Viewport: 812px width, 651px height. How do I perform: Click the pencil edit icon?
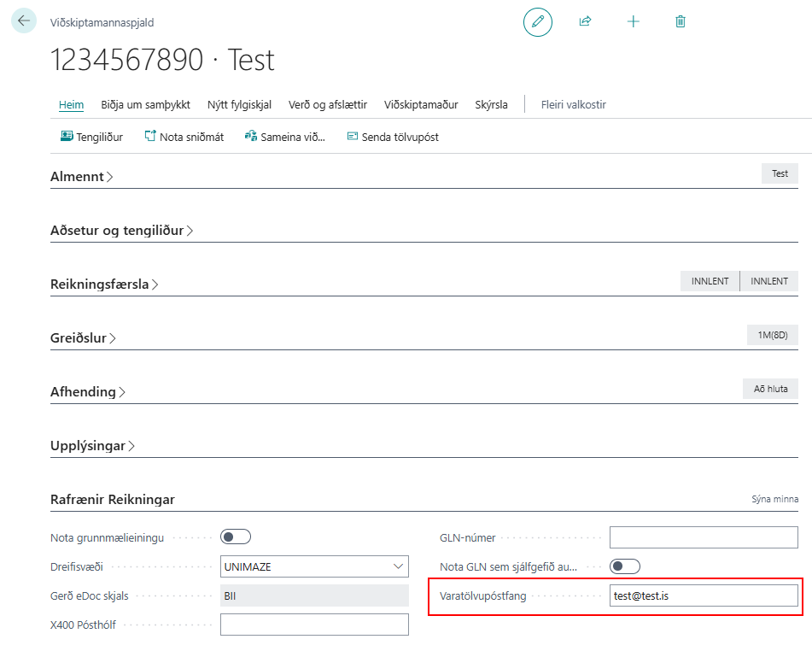538,21
